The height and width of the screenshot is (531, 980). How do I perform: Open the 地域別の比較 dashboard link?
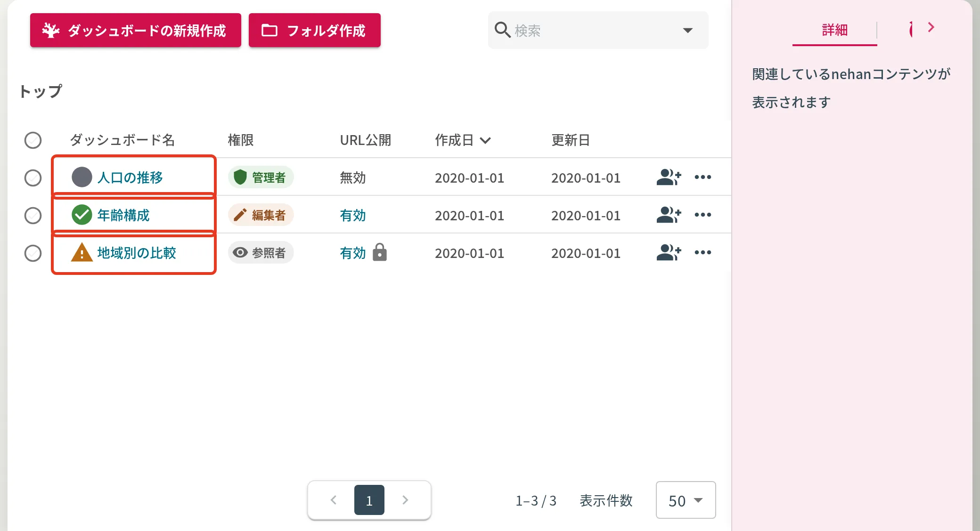[137, 253]
